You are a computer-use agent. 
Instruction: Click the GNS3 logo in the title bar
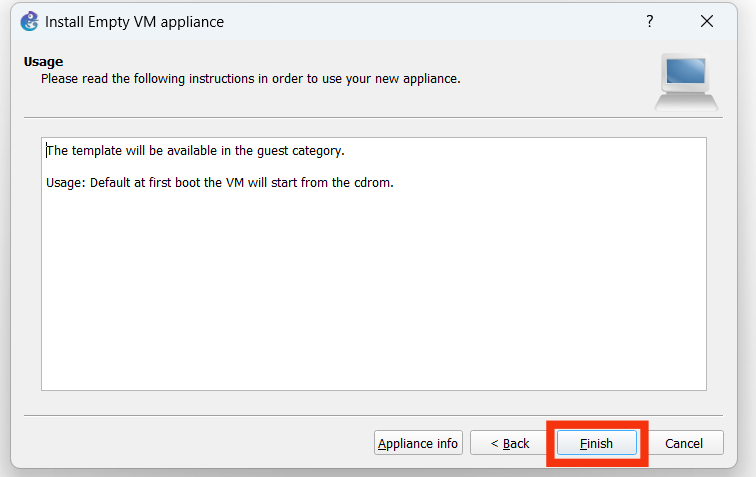[29, 21]
